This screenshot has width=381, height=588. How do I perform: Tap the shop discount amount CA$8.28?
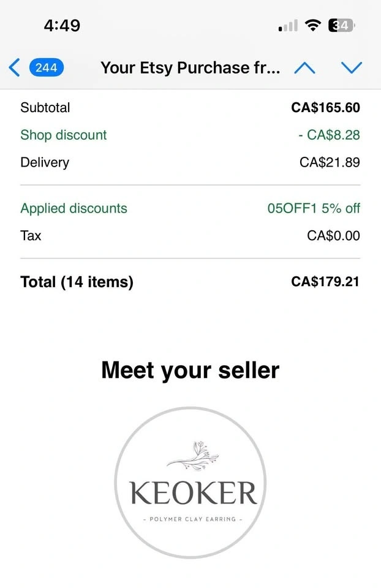click(329, 135)
